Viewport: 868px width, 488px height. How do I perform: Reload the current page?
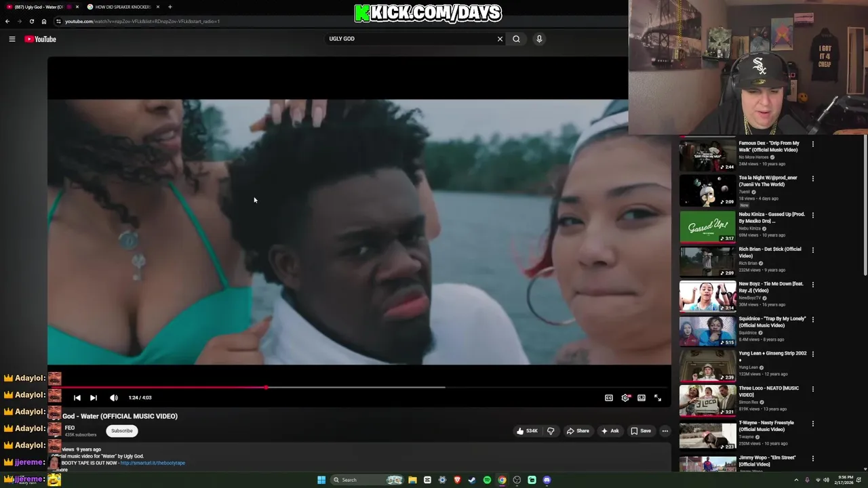[31, 21]
